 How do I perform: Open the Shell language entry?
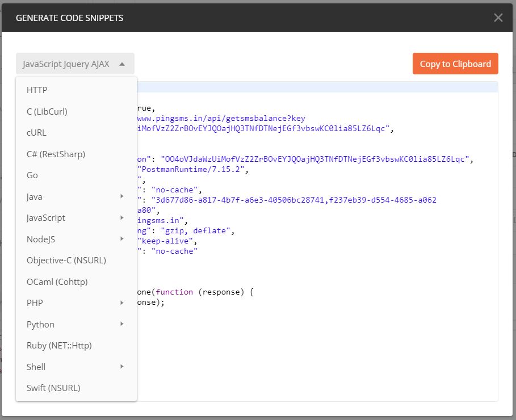76,367
